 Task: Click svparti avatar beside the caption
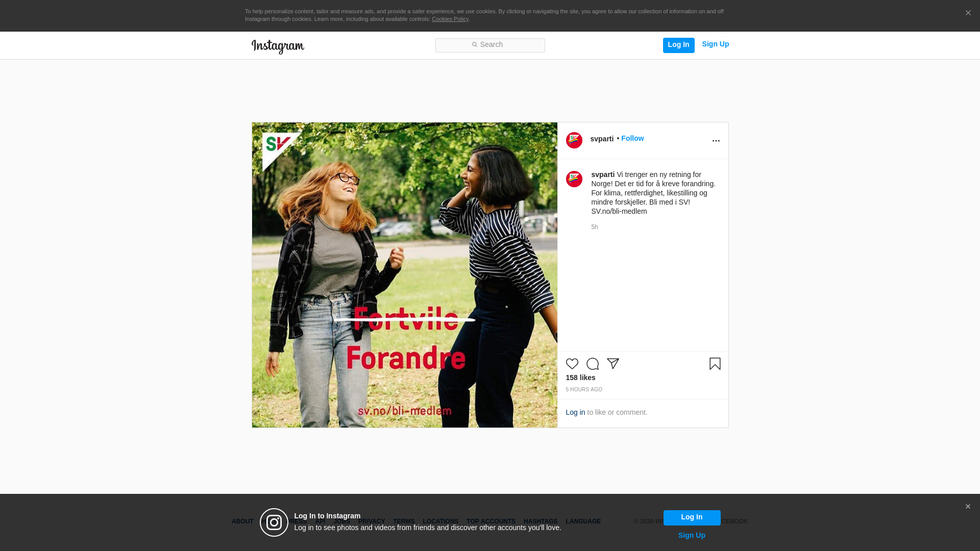(x=574, y=179)
